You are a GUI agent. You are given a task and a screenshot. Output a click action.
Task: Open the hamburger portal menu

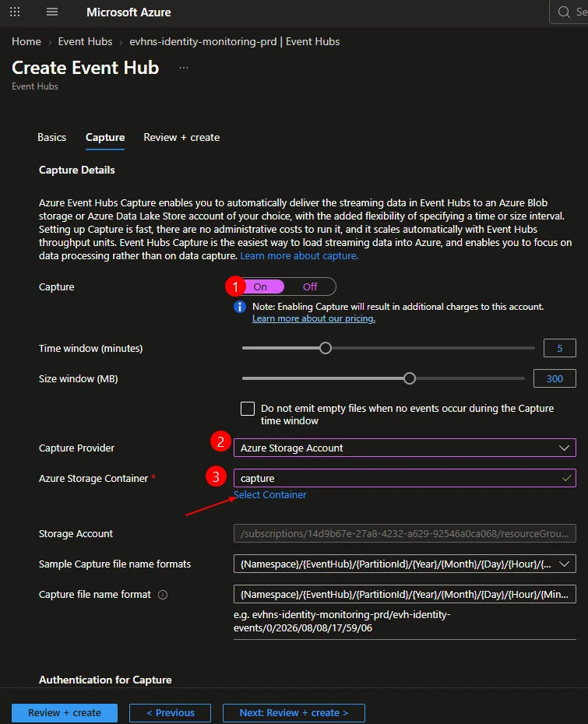pyautogui.click(x=52, y=12)
